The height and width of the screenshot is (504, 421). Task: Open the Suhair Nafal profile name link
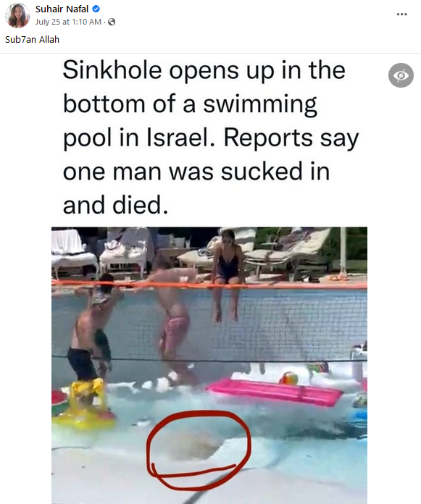point(62,9)
